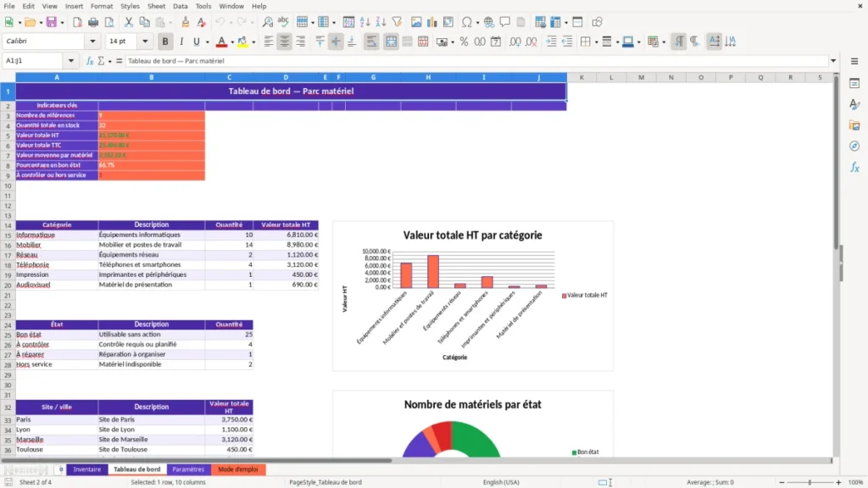Format as percent
The width and height of the screenshot is (868, 488).
(464, 42)
